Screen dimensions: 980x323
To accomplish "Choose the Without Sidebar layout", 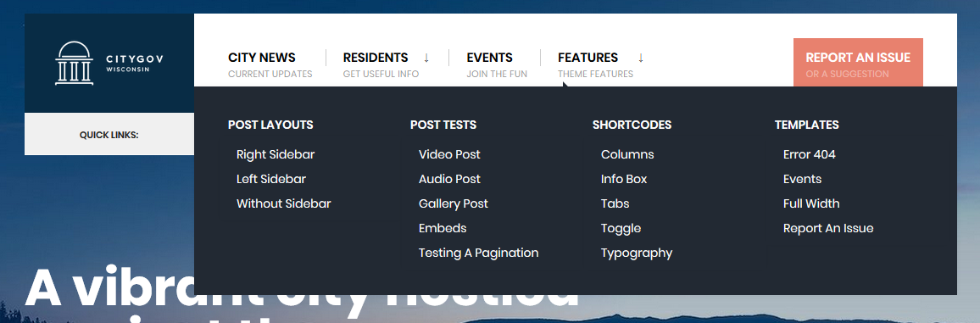I will click(284, 203).
